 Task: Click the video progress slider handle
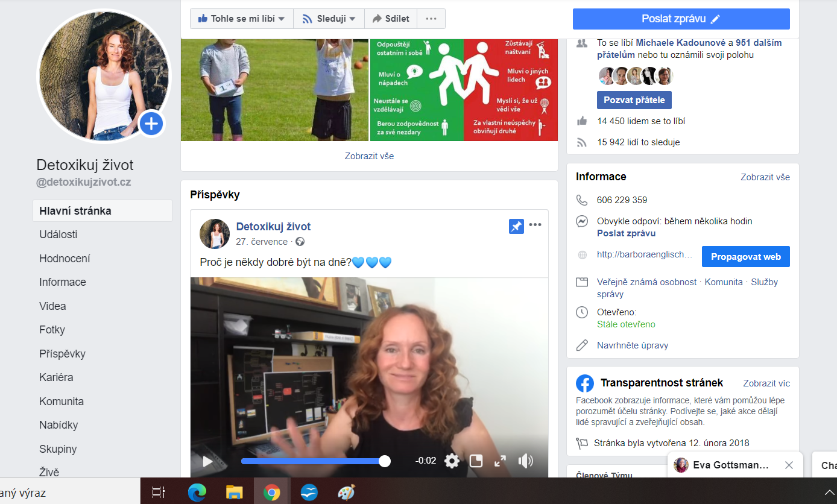coord(384,461)
